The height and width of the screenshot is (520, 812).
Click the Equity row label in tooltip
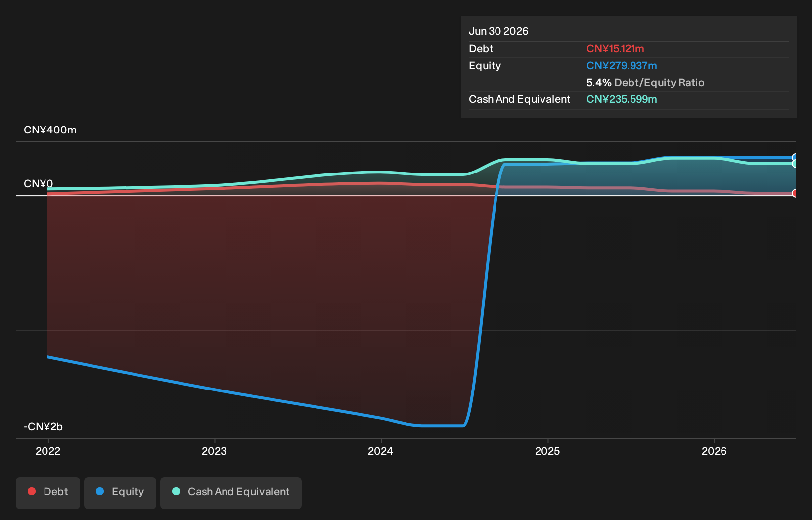click(485, 66)
